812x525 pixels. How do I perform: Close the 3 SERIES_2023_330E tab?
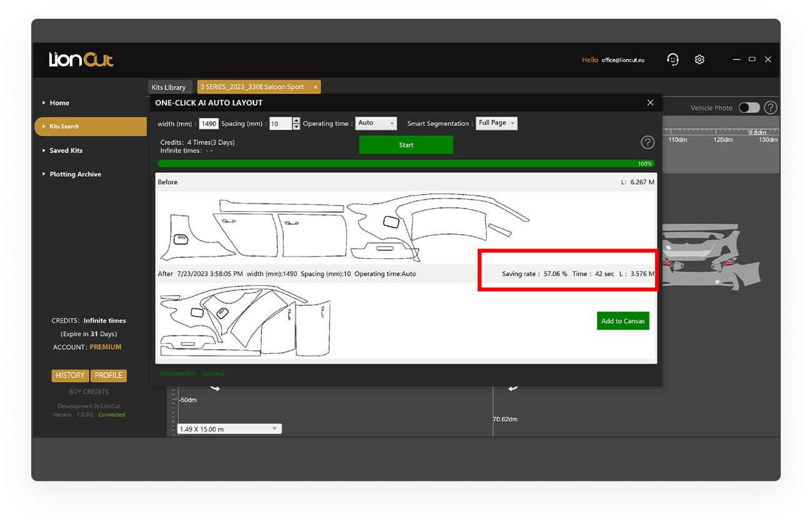point(315,87)
